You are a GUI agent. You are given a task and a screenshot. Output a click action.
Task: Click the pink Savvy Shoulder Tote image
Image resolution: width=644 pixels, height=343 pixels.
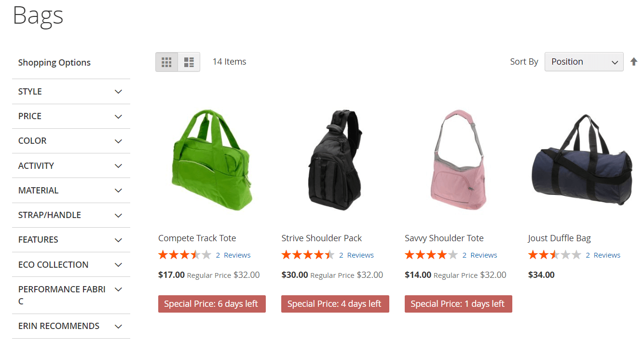click(457, 160)
